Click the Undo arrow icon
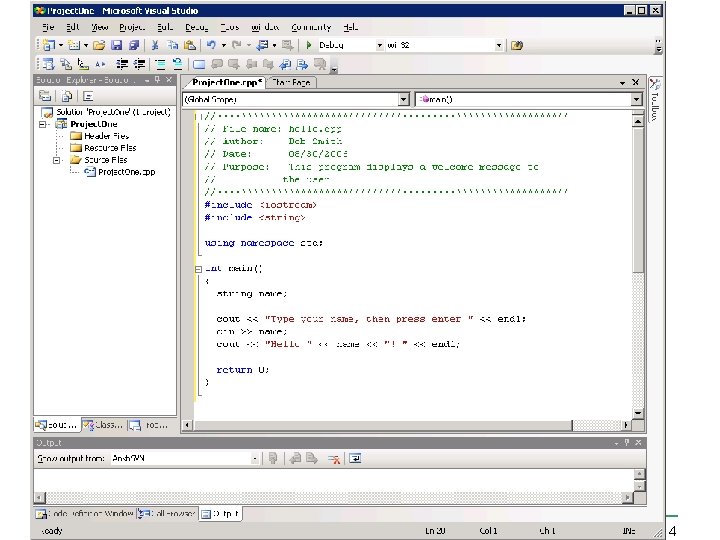 [211, 45]
